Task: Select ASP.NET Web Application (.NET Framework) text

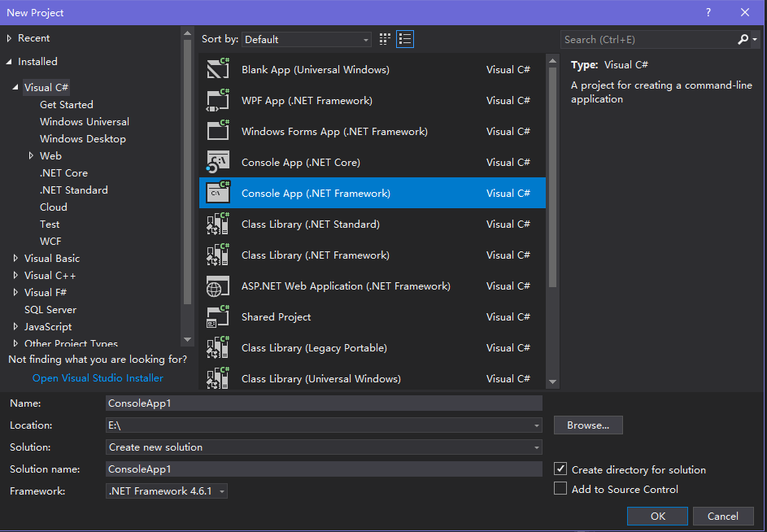Action: pyautogui.click(x=346, y=286)
